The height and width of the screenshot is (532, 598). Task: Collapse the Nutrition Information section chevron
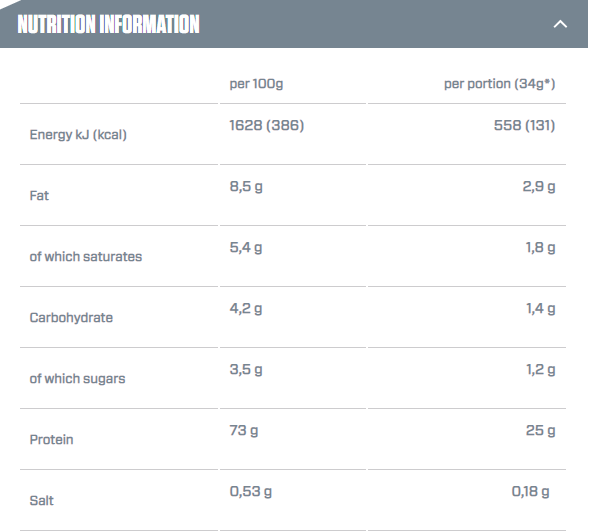click(x=560, y=24)
